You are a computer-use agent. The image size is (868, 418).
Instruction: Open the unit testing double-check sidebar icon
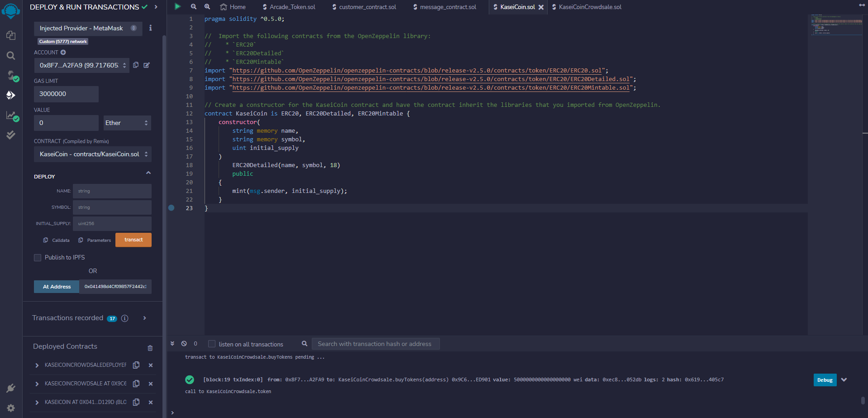11,135
